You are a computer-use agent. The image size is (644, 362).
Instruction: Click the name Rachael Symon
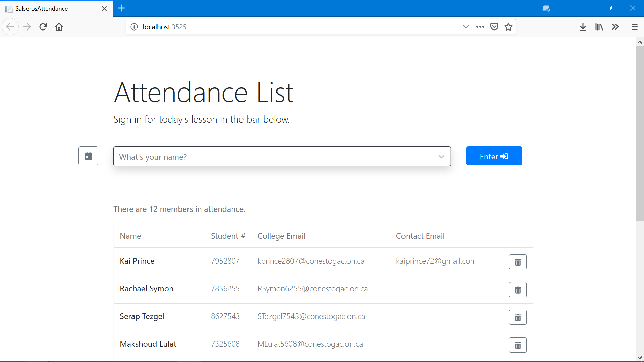[x=147, y=289]
